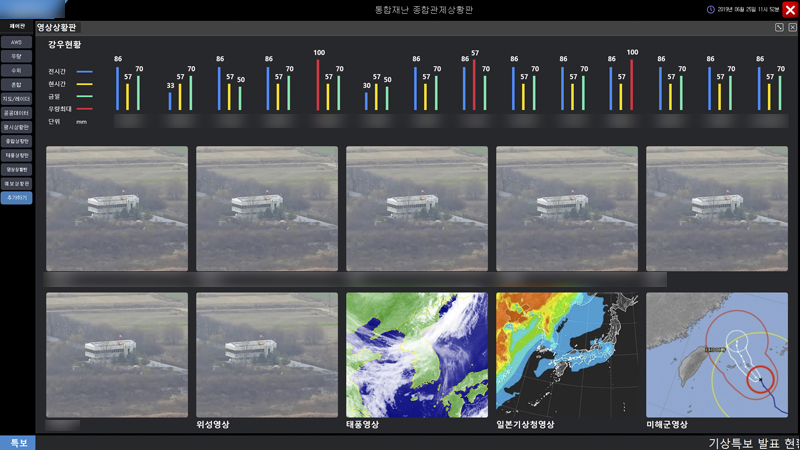This screenshot has width=800, height=450.
Task: Click the 위성영상 caption
Action: pos(213,424)
